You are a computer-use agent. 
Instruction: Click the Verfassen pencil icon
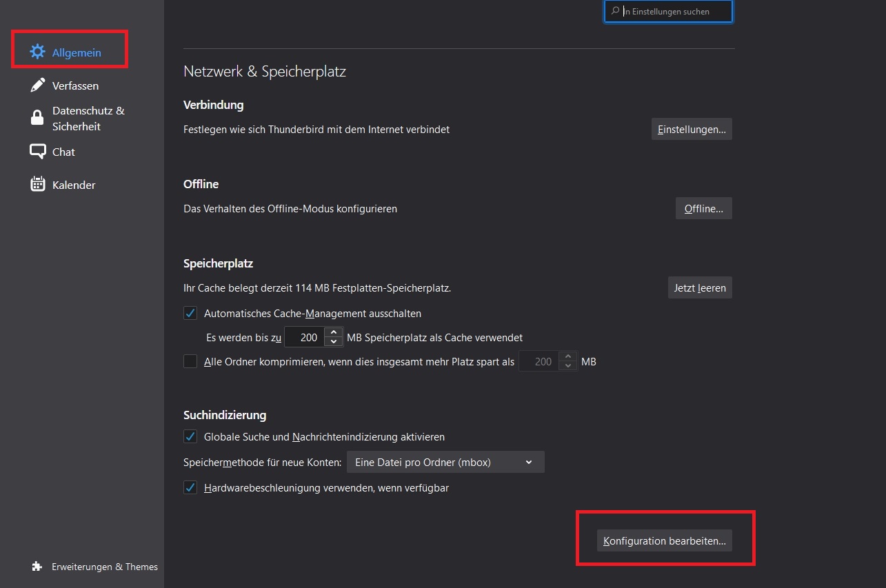pyautogui.click(x=37, y=85)
